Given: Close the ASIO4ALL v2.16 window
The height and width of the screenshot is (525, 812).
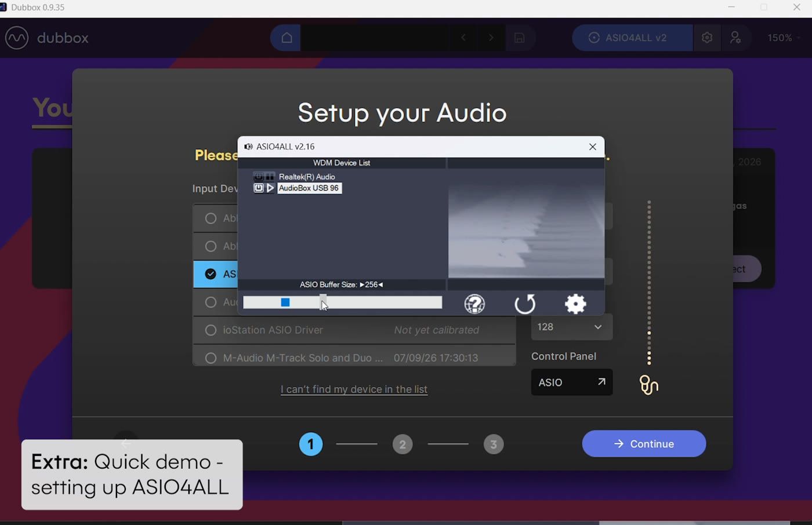Looking at the screenshot, I should click(592, 147).
